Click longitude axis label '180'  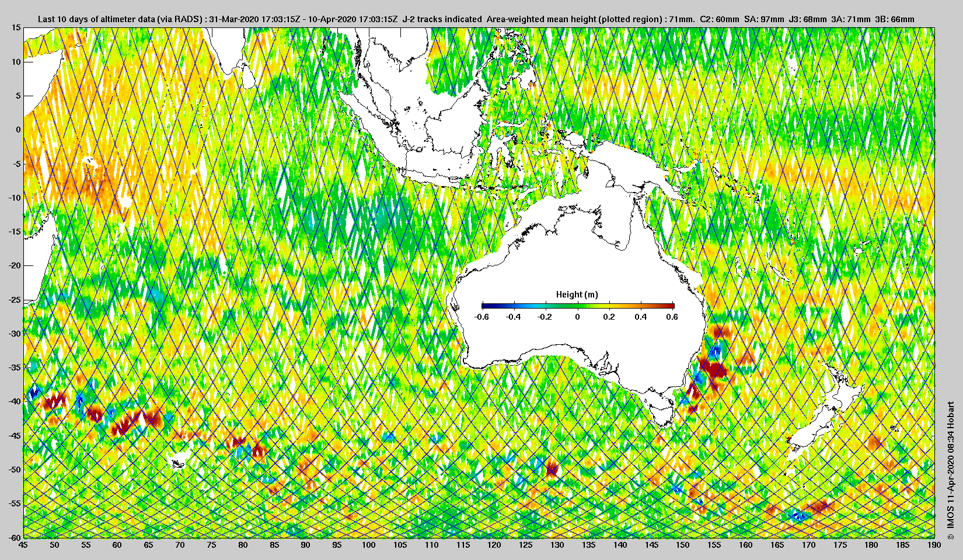coord(871,545)
